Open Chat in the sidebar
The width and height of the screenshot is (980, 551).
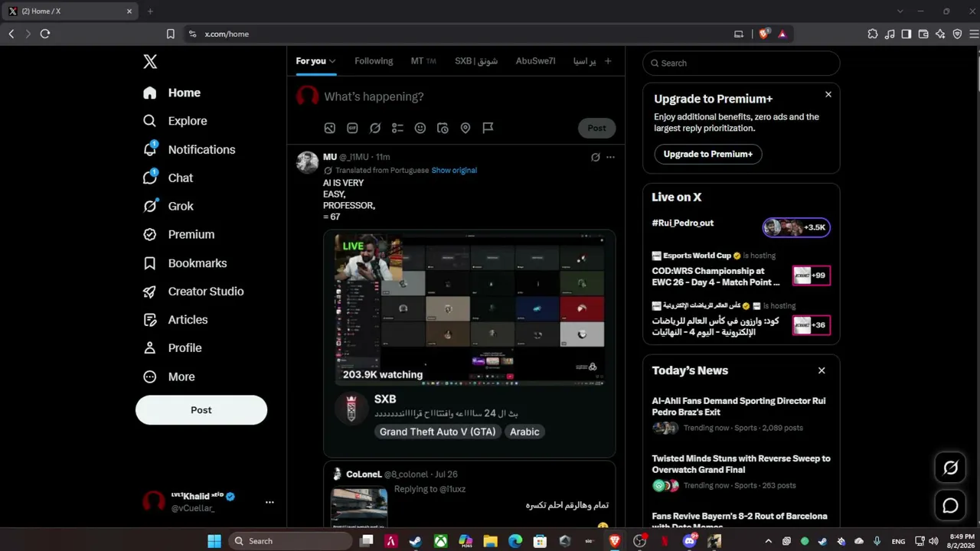168,178
